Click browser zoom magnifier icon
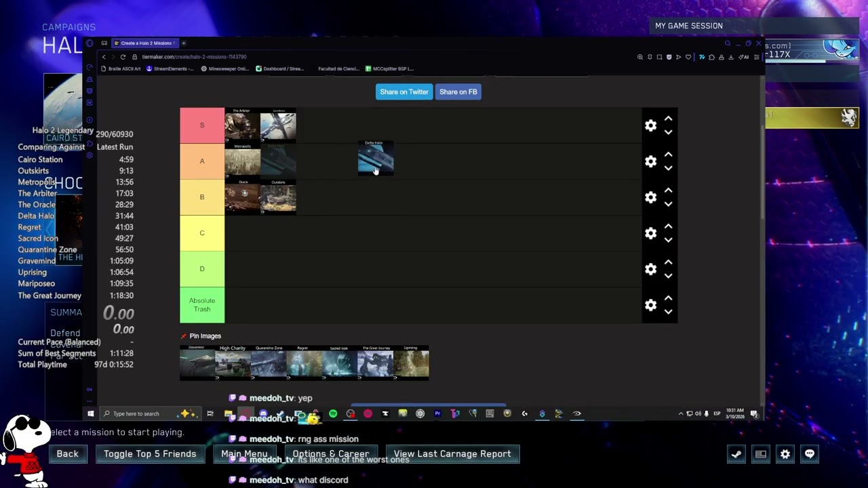This screenshot has height=488, width=868. click(640, 57)
